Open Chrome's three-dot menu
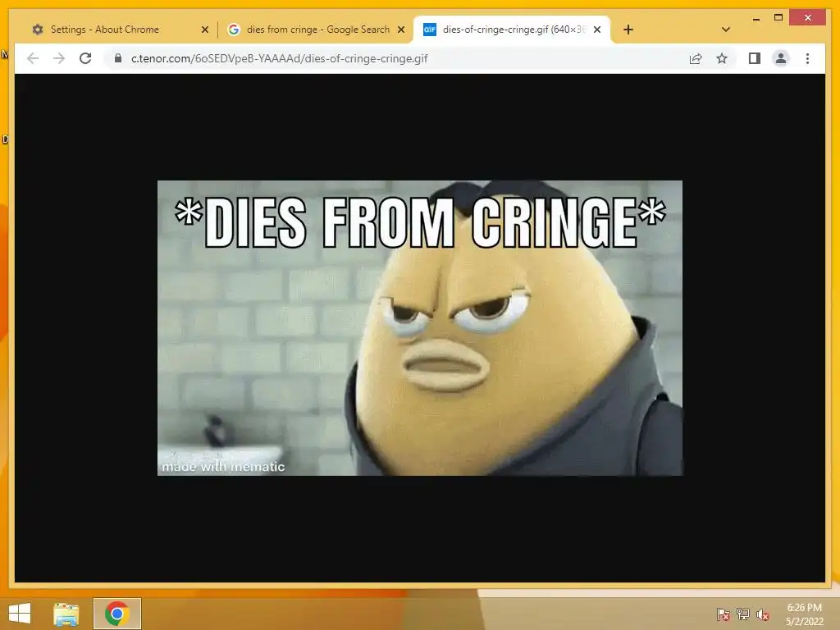The height and width of the screenshot is (630, 840). 807,58
